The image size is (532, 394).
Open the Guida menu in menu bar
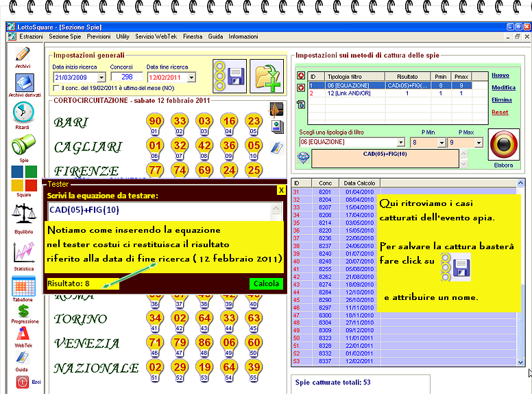(x=215, y=36)
